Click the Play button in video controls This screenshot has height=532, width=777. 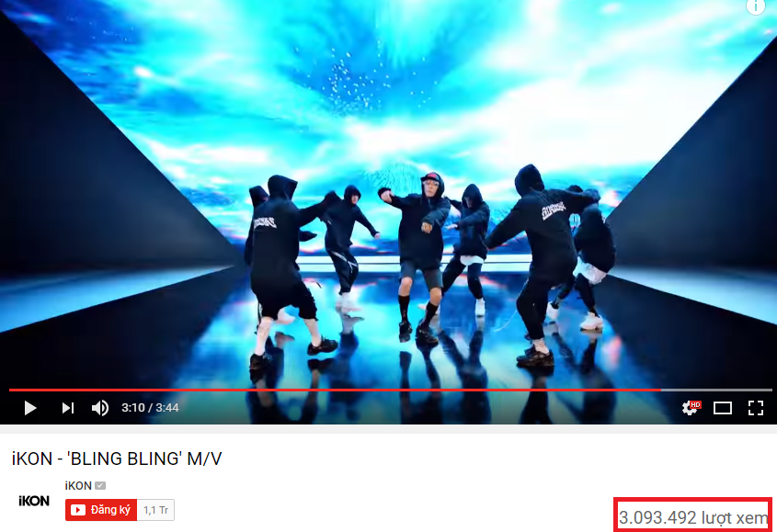tap(30, 408)
